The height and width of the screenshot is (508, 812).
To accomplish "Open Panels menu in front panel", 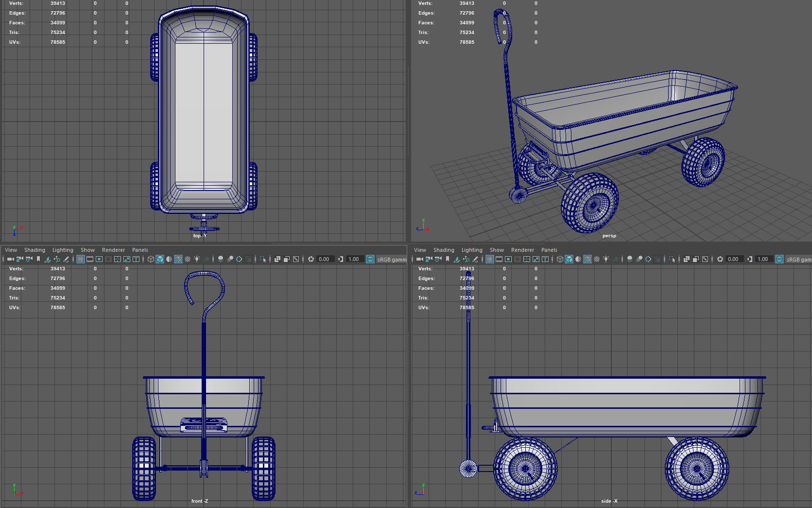I will click(x=140, y=250).
